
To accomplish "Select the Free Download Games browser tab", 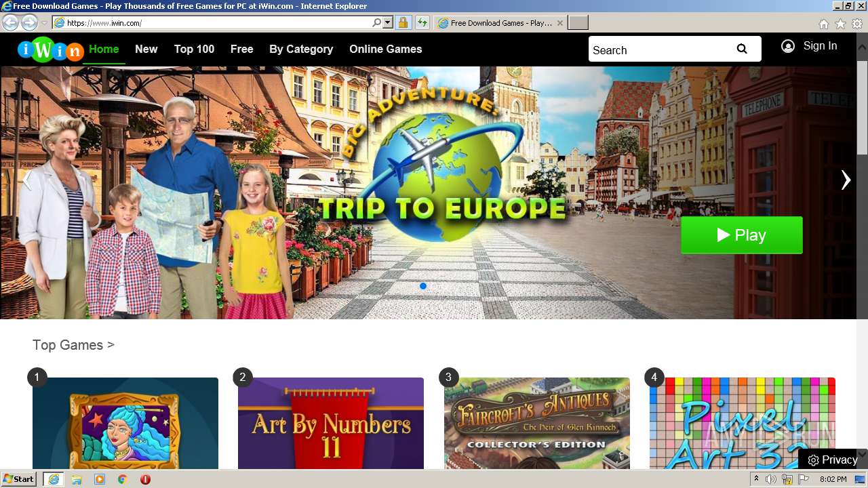I will pyautogui.click(x=500, y=23).
